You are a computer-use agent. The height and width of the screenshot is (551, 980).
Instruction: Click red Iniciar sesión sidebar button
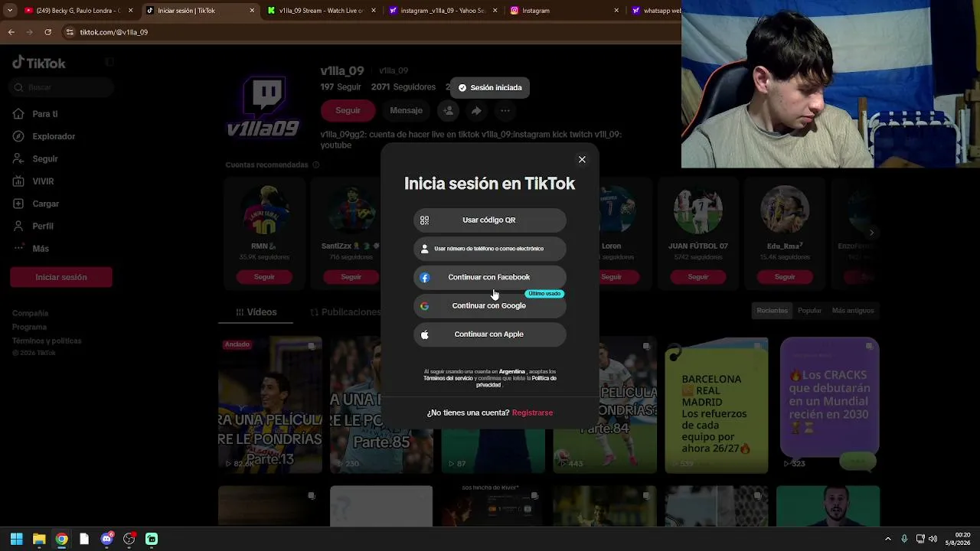tap(61, 277)
